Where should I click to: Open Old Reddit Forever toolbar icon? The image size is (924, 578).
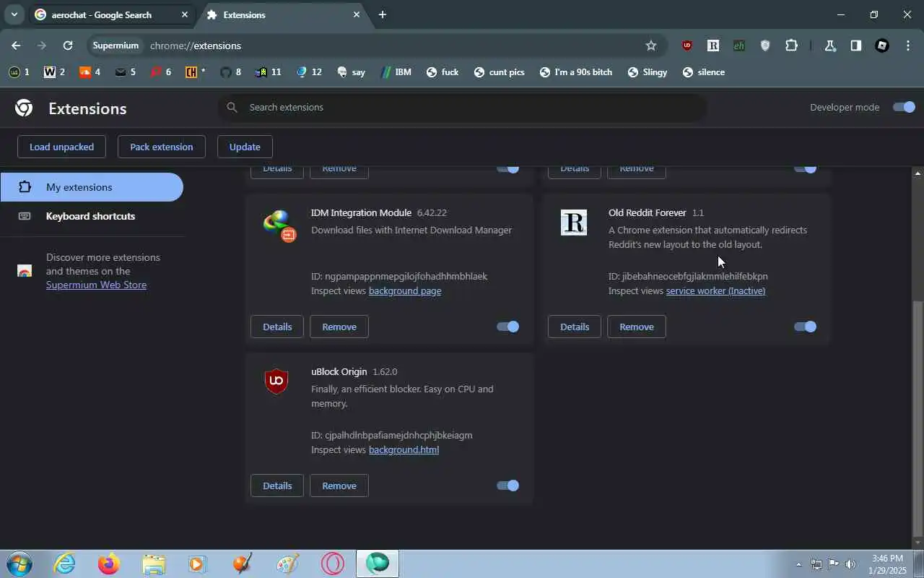[x=713, y=46]
